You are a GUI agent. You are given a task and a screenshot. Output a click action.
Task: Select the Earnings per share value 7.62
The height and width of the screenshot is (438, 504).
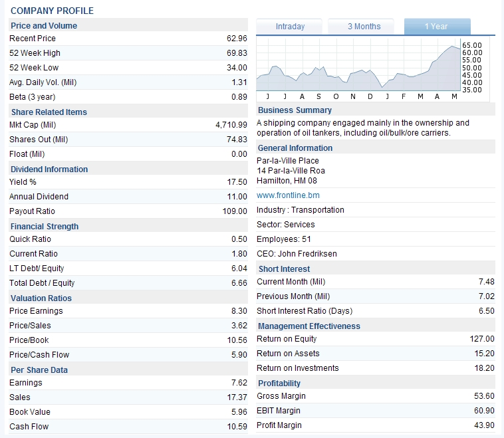[x=239, y=383]
